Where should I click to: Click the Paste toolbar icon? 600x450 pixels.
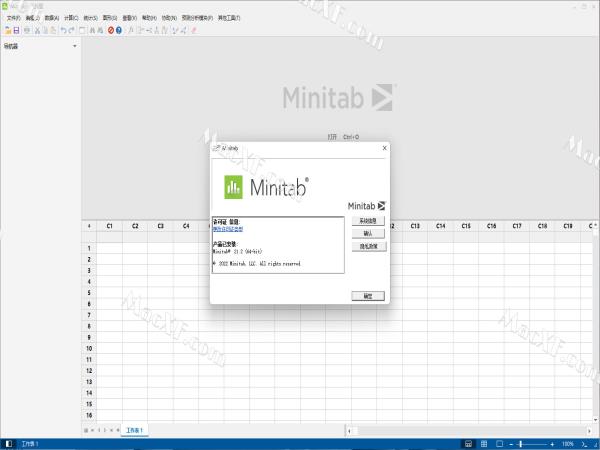tap(53, 30)
